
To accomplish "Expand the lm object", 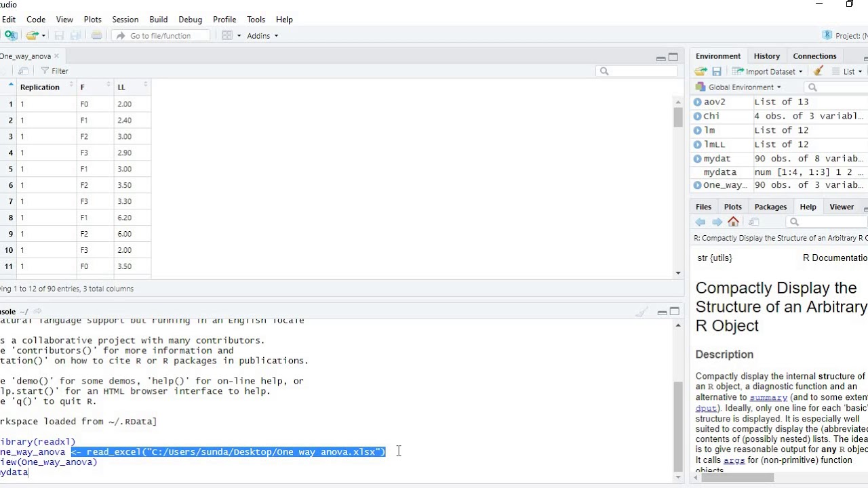I will point(697,130).
